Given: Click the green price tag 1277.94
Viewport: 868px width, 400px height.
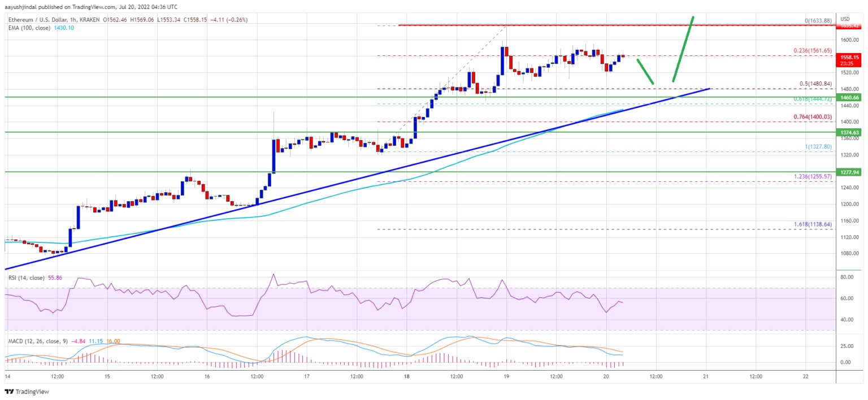Looking at the screenshot, I should pyautogui.click(x=849, y=171).
